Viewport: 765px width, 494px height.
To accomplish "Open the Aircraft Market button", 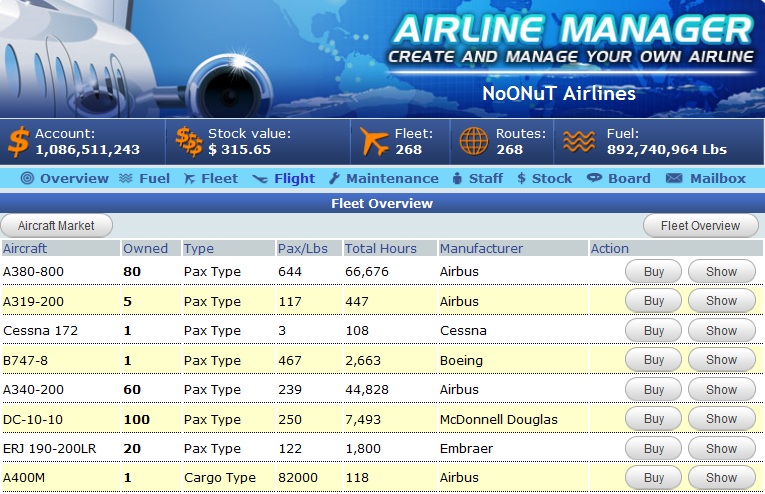I will (x=57, y=226).
